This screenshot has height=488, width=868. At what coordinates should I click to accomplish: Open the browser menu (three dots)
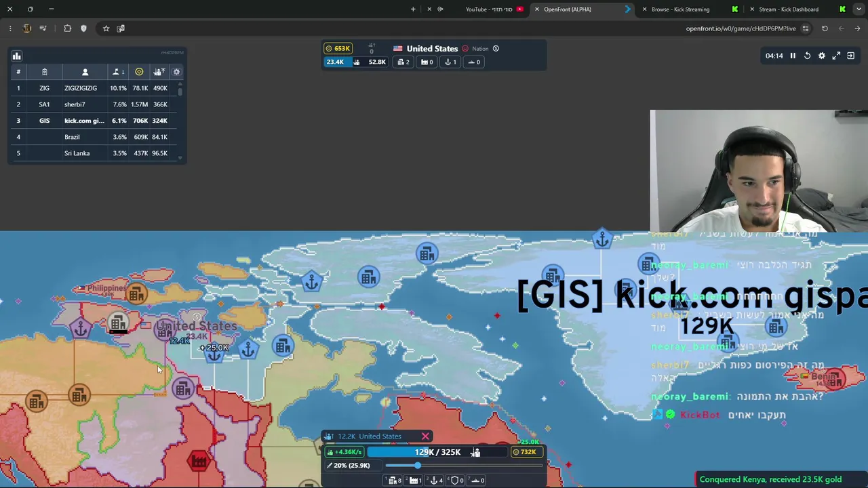10,28
